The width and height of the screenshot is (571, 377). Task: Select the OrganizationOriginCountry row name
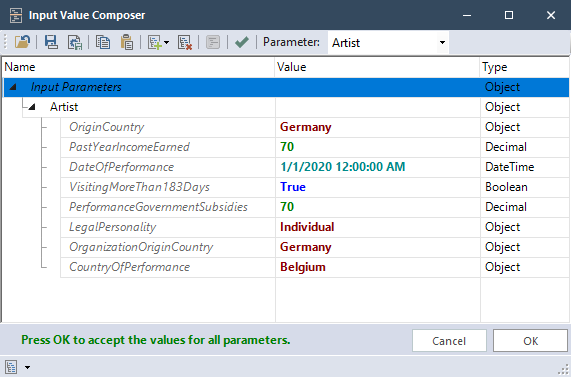141,247
